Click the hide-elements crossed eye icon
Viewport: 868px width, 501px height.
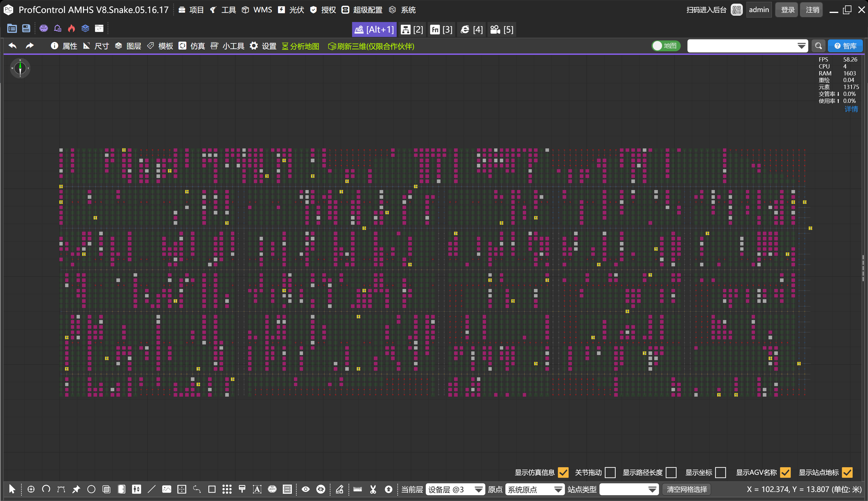tap(320, 489)
